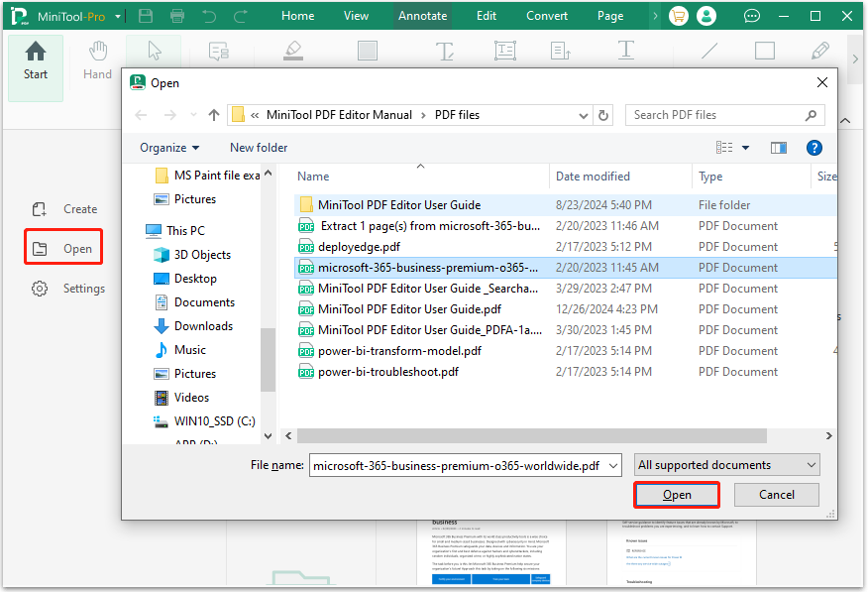Click Create in the left sidebar

66,209
